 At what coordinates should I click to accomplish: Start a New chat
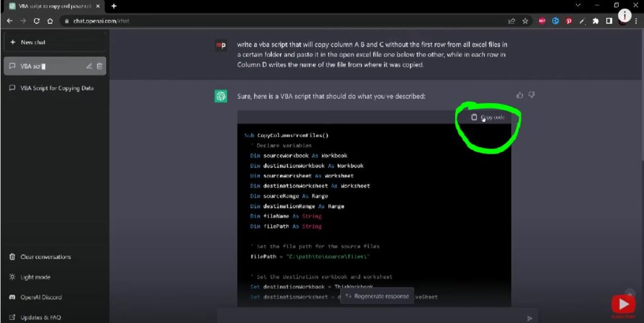coord(55,42)
